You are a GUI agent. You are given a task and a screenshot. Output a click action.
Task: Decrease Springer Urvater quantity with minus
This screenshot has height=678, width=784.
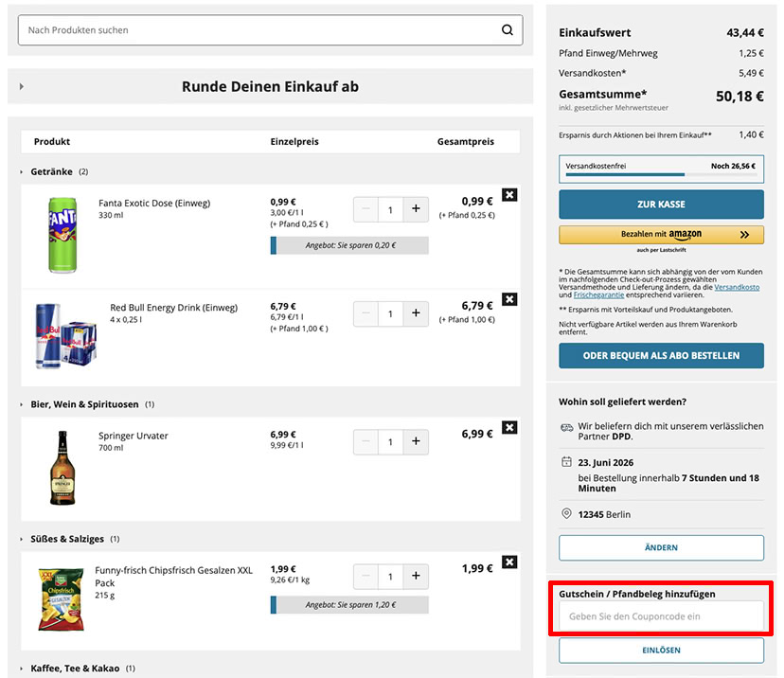(366, 442)
